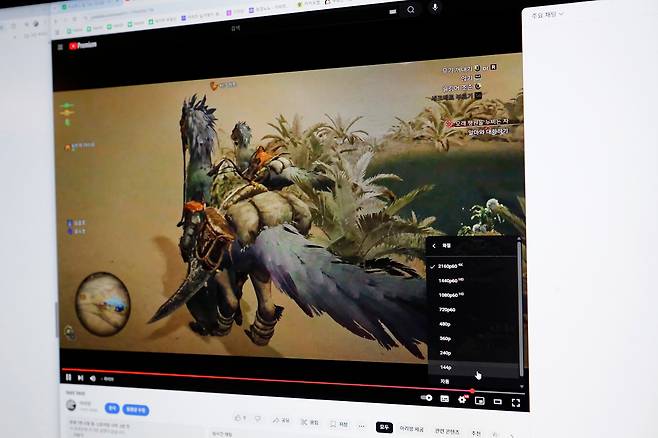Open the channel avatar below the video
The height and width of the screenshot is (438, 658).
coord(71,405)
